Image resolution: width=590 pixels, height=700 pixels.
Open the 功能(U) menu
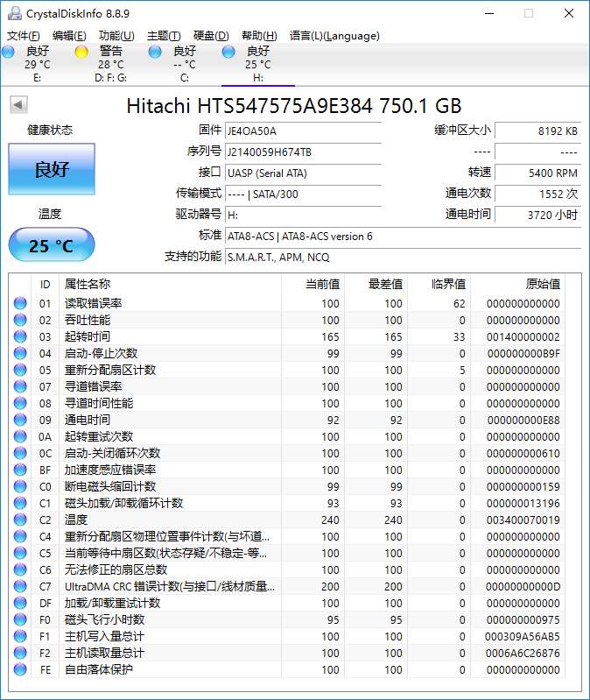point(116,36)
